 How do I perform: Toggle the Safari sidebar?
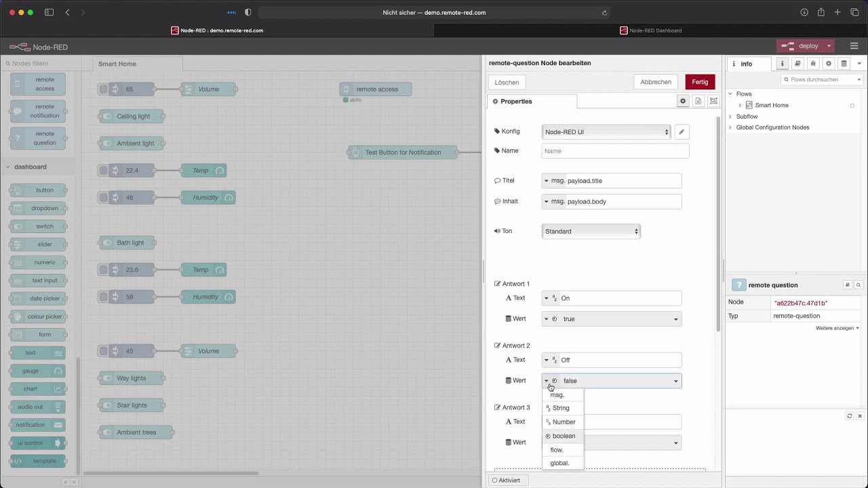49,12
